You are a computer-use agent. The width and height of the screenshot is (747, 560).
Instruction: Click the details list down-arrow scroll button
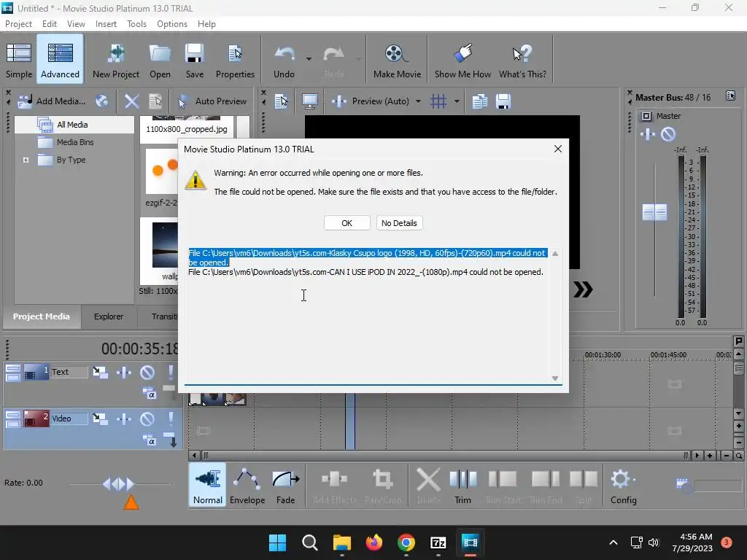[x=555, y=378]
